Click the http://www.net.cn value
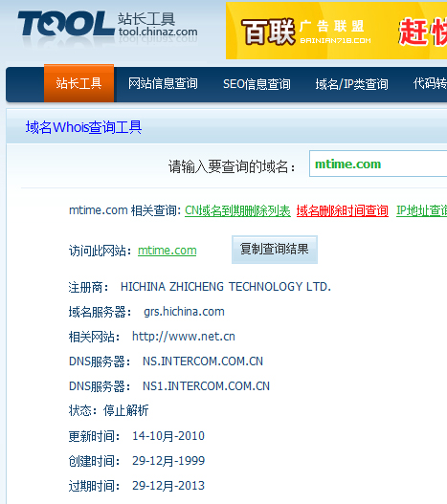 (x=184, y=337)
